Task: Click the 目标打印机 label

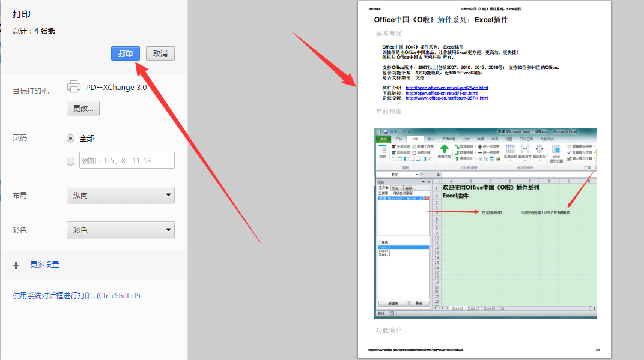Action: [31, 91]
